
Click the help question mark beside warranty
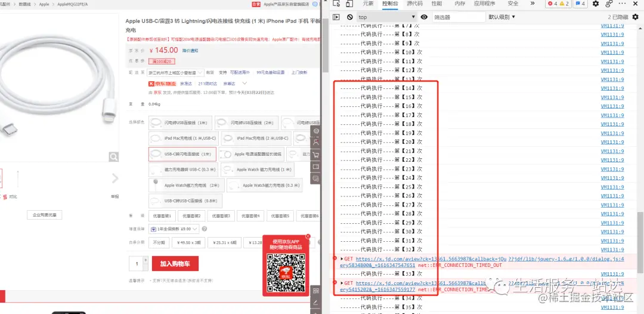tap(205, 229)
